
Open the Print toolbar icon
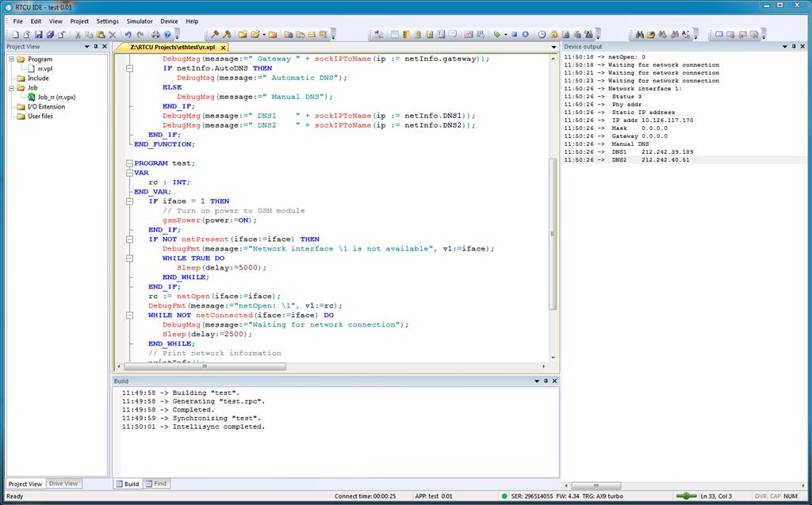pyautogui.click(x=155, y=34)
